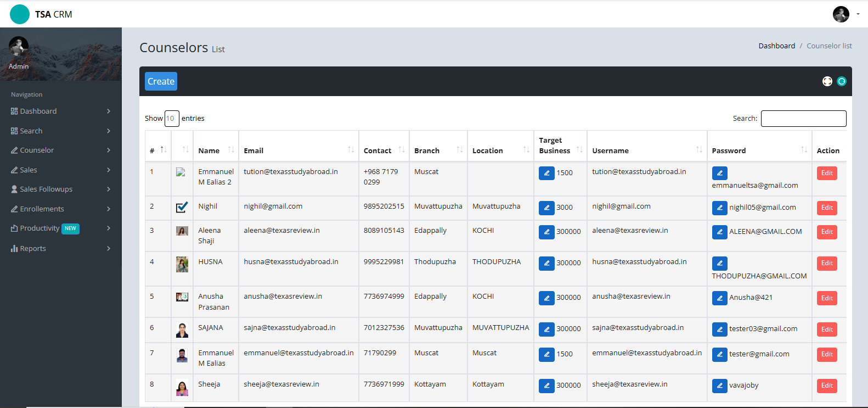
Task: Click the fullscreen icon in the panel header
Action: (x=827, y=81)
